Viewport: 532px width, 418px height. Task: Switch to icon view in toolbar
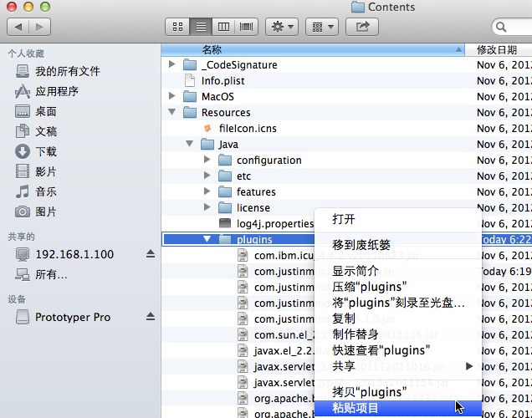coord(177,27)
